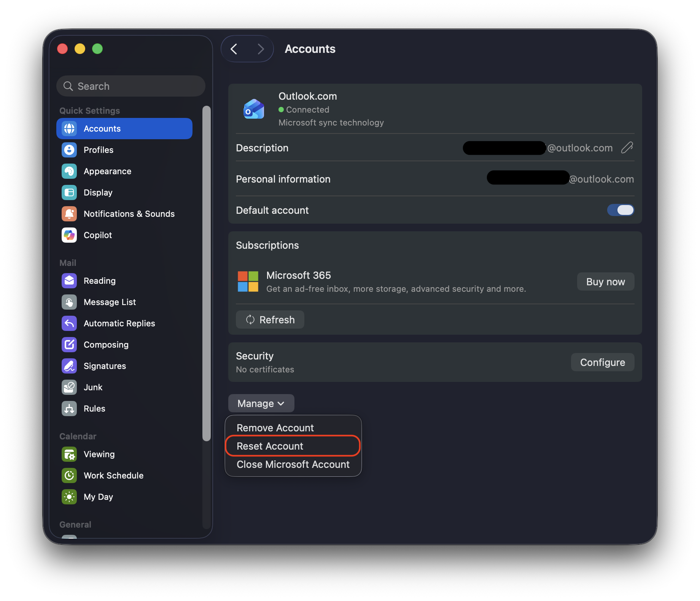
Task: Click the yellow minimize window button
Action: [80, 49]
